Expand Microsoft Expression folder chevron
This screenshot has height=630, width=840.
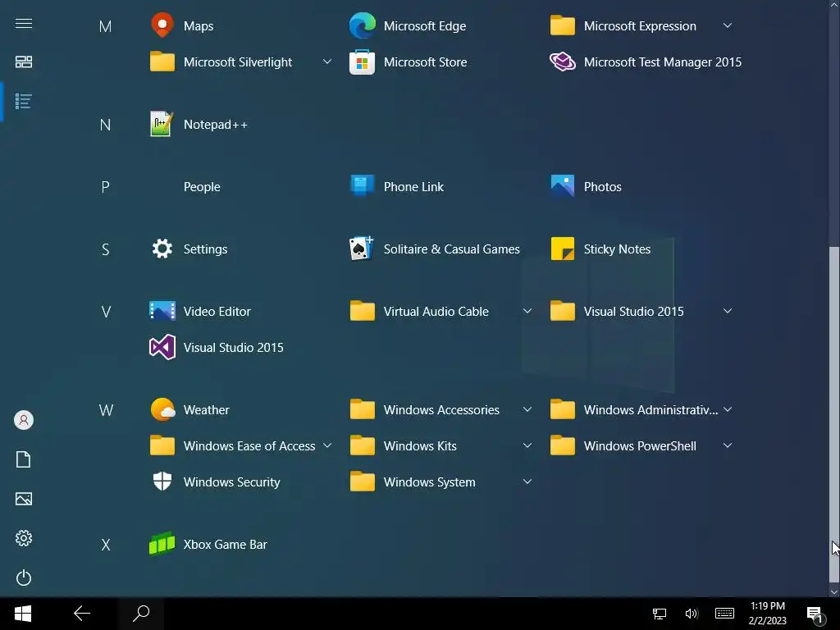pos(728,25)
